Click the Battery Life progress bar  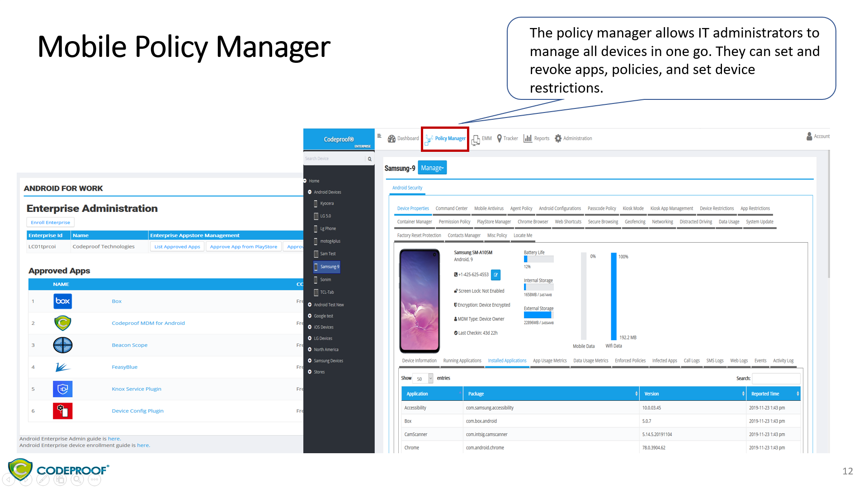click(538, 259)
